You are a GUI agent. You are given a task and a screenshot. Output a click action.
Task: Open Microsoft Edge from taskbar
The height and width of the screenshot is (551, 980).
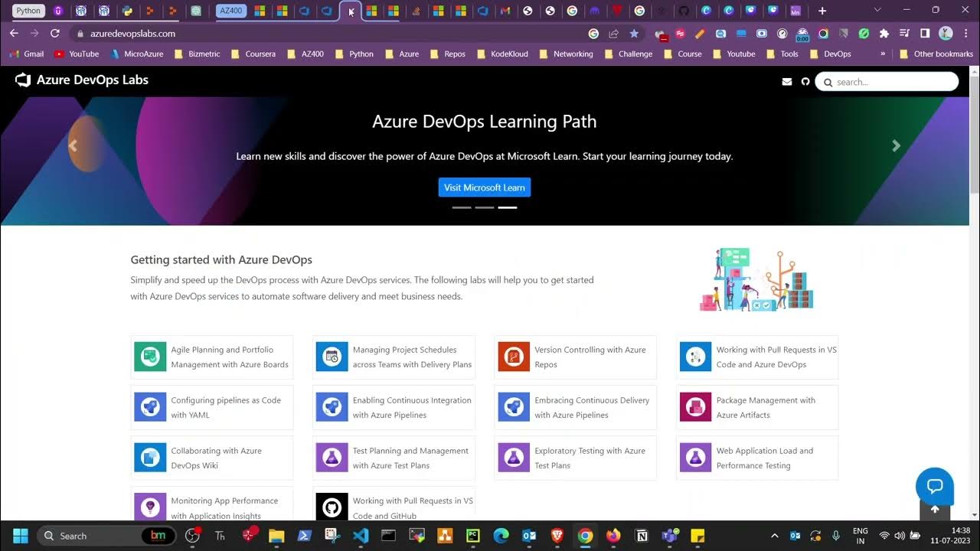coord(501,536)
